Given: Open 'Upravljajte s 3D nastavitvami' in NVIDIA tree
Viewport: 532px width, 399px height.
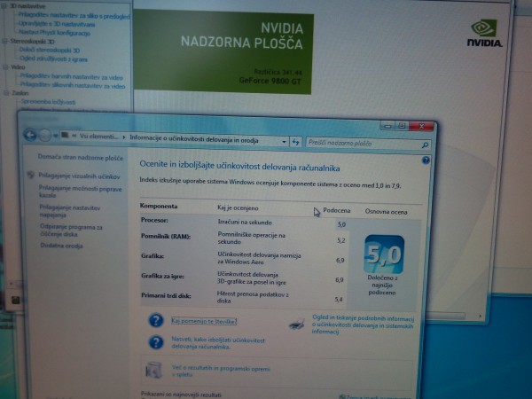Looking at the screenshot, I should coord(57,24).
